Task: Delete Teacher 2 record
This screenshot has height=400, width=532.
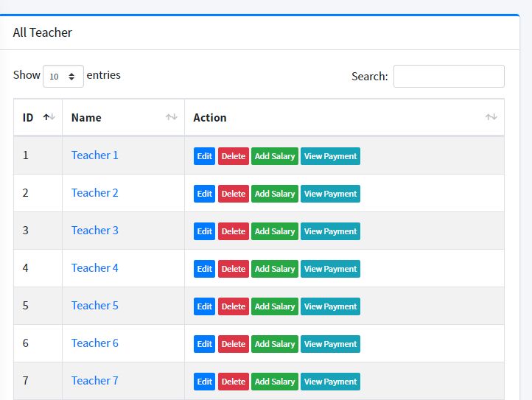Action: pos(234,194)
